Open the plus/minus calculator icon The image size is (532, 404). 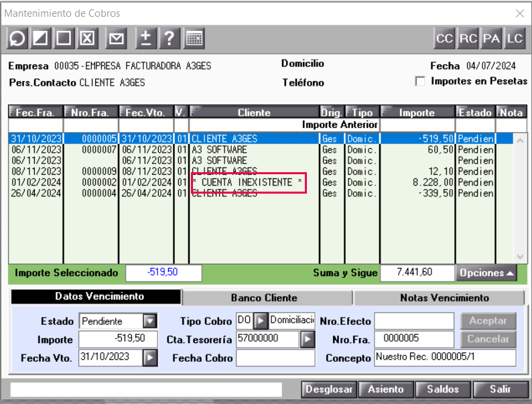point(146,38)
